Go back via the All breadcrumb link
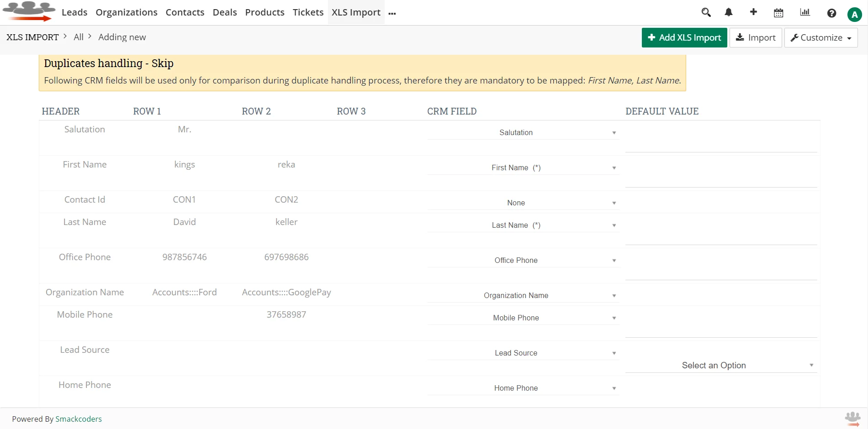Image resolution: width=868 pixels, height=429 pixels. pos(79,37)
